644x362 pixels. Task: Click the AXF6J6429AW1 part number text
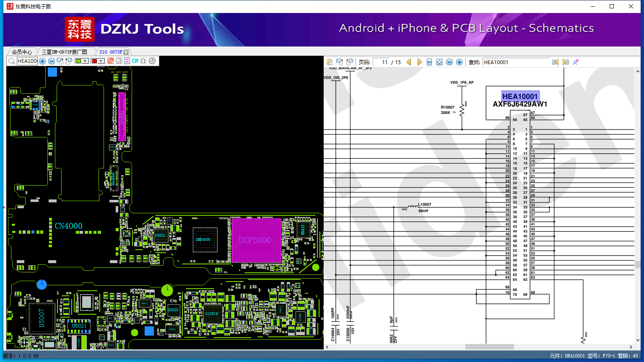tap(520, 104)
